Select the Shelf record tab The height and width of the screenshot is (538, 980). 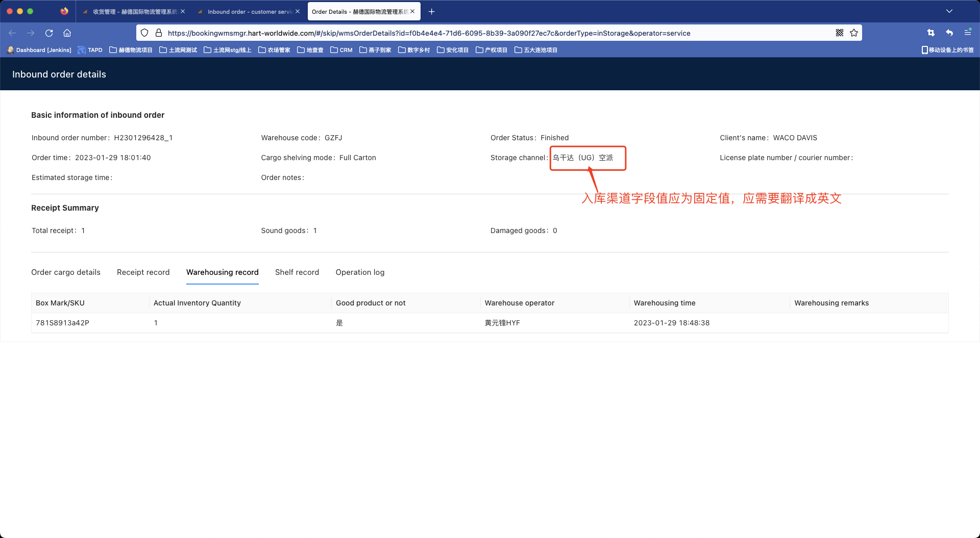297,272
